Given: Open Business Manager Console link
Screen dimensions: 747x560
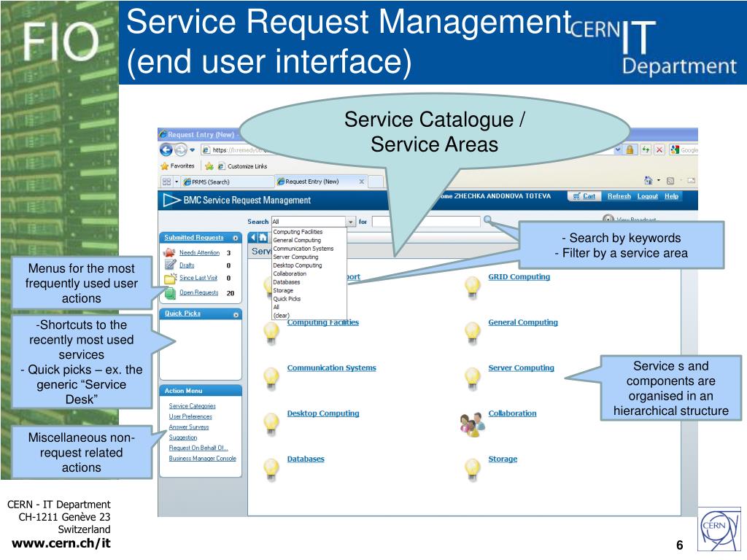Looking at the screenshot, I should pos(203,459).
